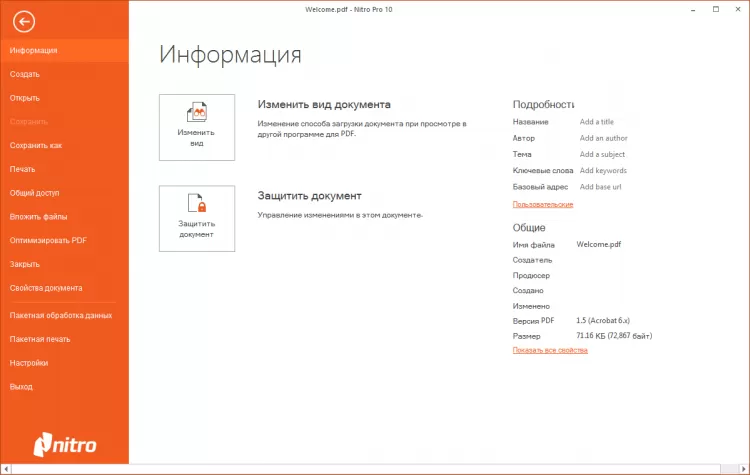Click the Add an author field

click(x=603, y=138)
